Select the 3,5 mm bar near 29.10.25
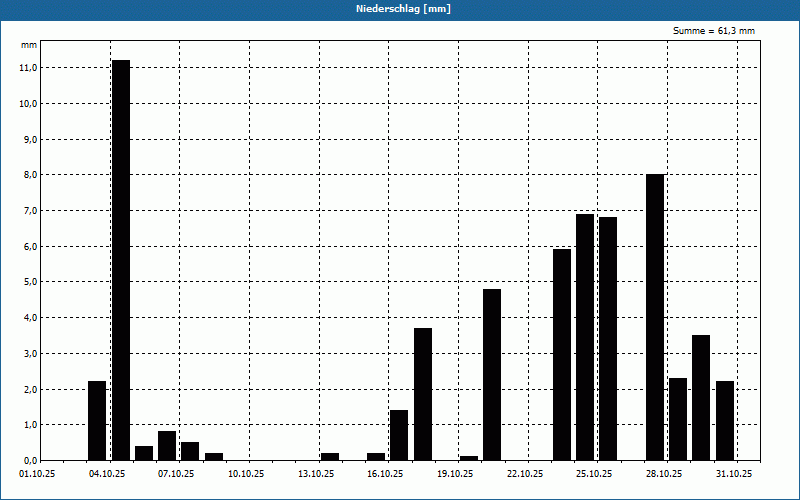 pos(701,398)
